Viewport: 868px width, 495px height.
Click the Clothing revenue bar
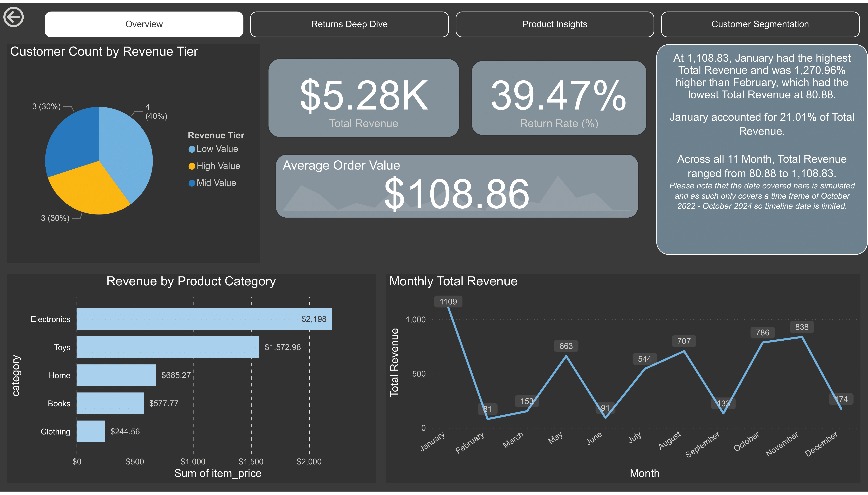[91, 432]
